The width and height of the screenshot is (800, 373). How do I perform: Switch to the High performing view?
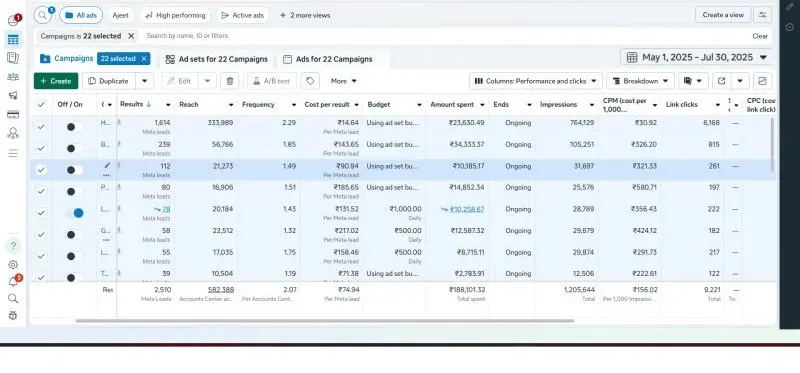click(175, 15)
